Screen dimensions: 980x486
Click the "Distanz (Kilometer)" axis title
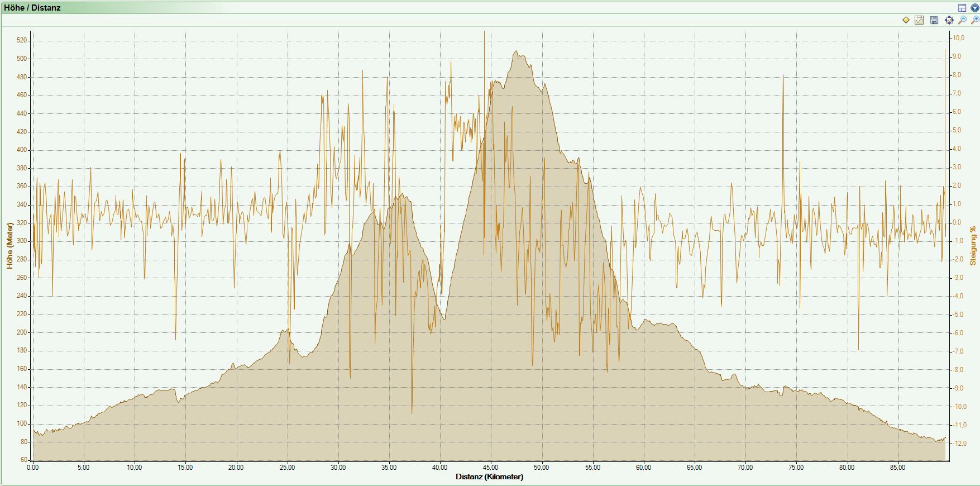489,477
